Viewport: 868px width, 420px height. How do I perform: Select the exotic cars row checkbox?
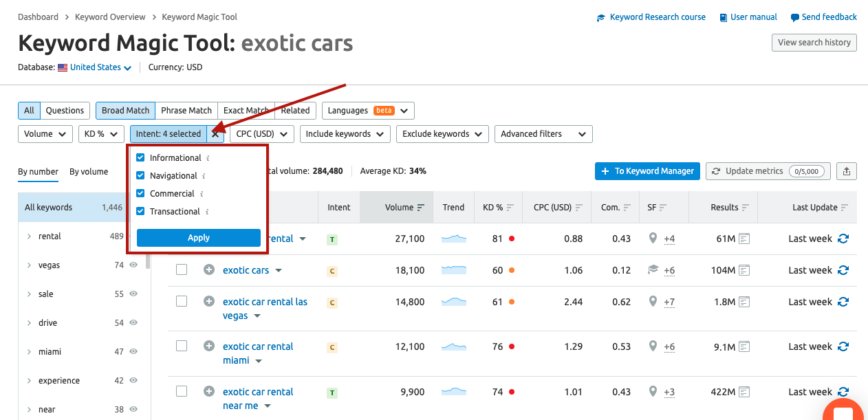[182, 269]
